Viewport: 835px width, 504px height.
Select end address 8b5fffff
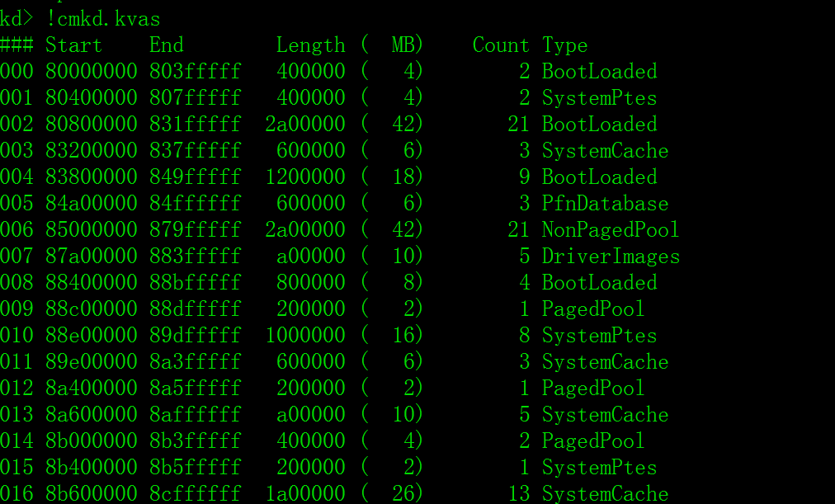tap(196, 467)
